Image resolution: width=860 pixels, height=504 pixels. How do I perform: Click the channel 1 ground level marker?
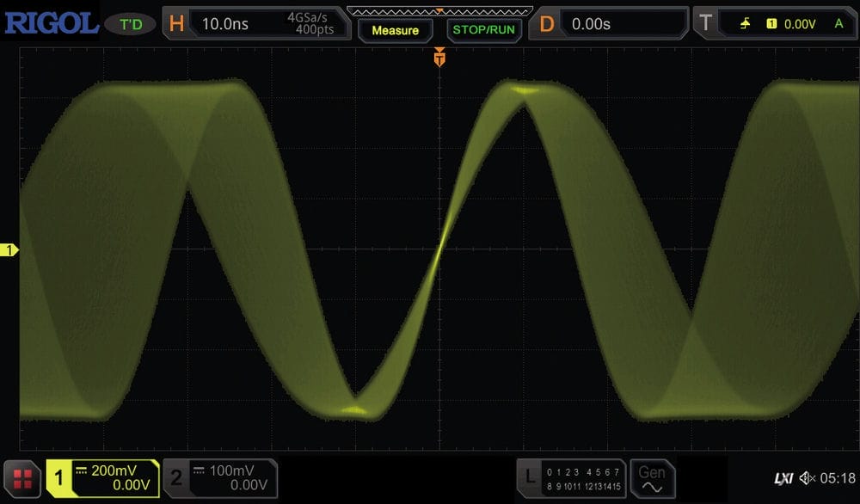[10, 250]
